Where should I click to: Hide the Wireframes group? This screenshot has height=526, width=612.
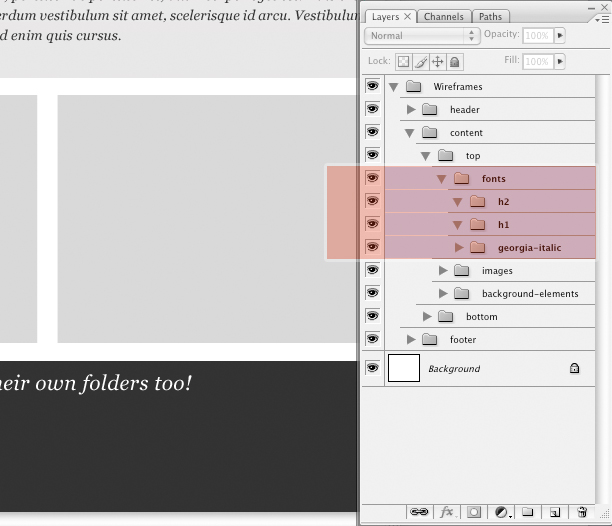click(x=372, y=86)
